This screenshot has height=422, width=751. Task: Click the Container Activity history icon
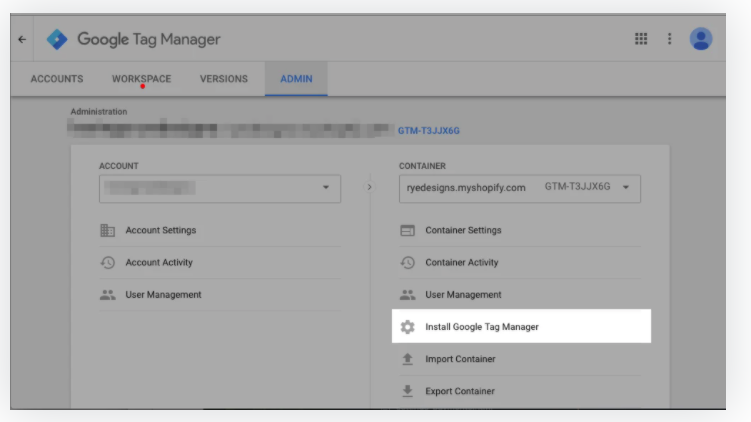[x=407, y=262]
